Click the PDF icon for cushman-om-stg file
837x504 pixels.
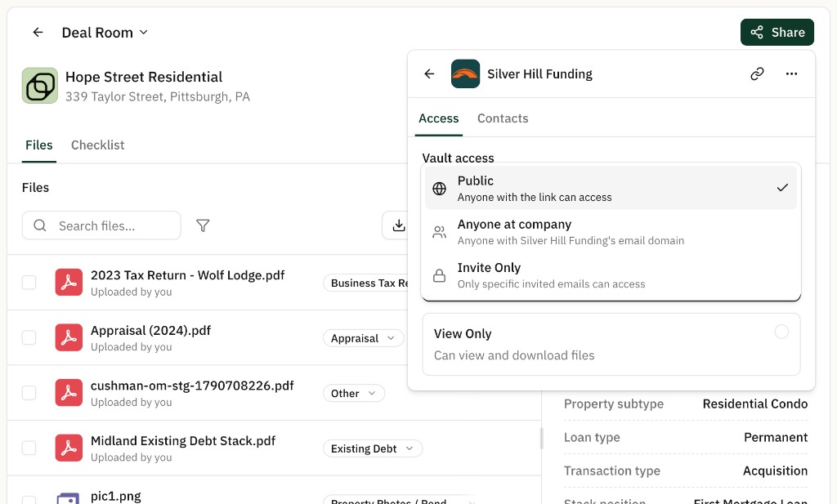pos(69,393)
